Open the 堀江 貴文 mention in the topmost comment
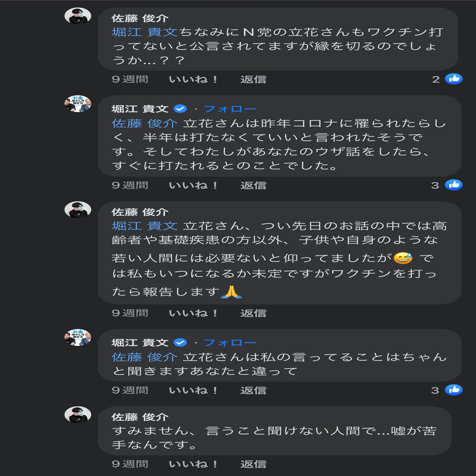This screenshot has width=476, height=476. tap(145, 32)
